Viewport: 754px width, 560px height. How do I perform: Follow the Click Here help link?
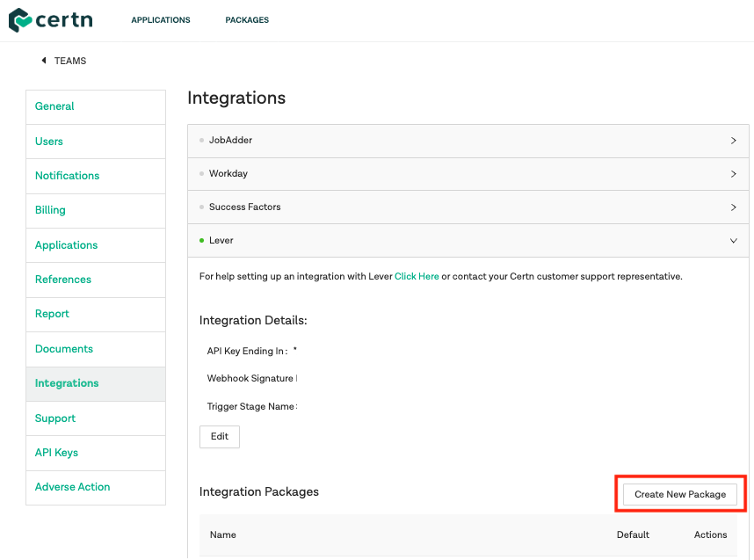(x=417, y=277)
